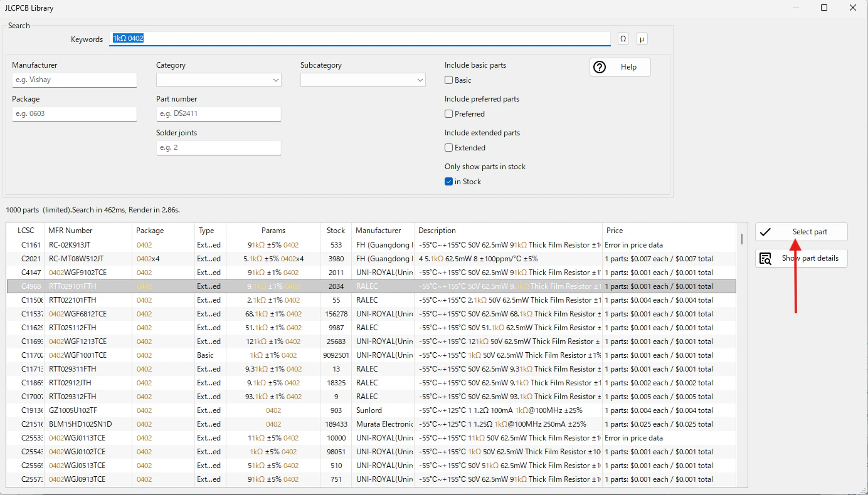
Task: Expand the Category dropdown
Action: (218, 80)
